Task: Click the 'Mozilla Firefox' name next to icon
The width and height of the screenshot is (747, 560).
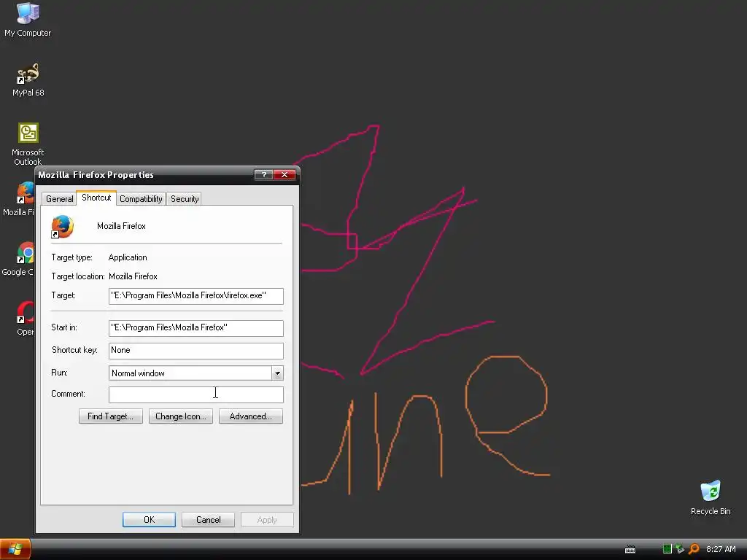Action: (122, 226)
